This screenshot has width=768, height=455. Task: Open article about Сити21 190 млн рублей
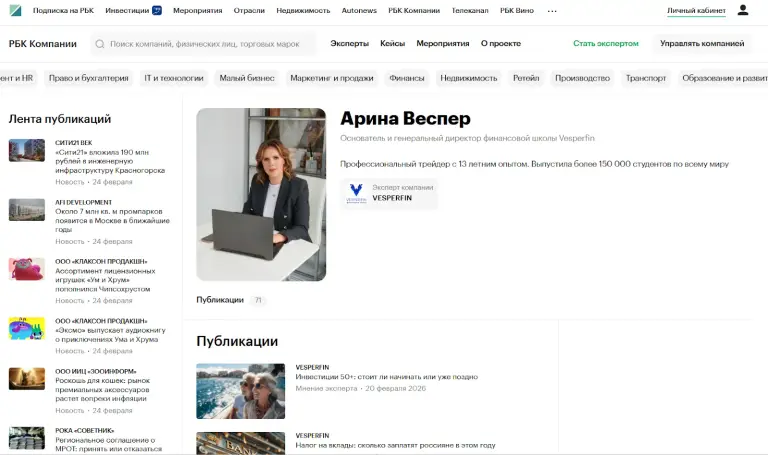coord(110,161)
